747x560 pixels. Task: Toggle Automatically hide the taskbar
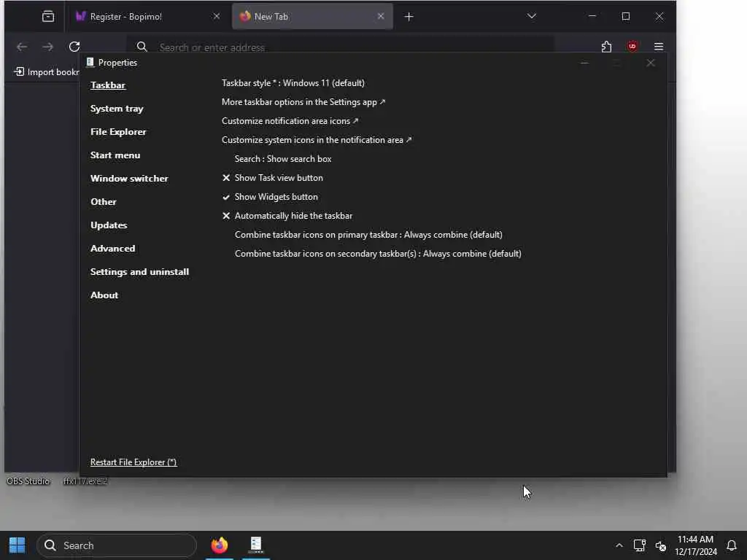(287, 216)
